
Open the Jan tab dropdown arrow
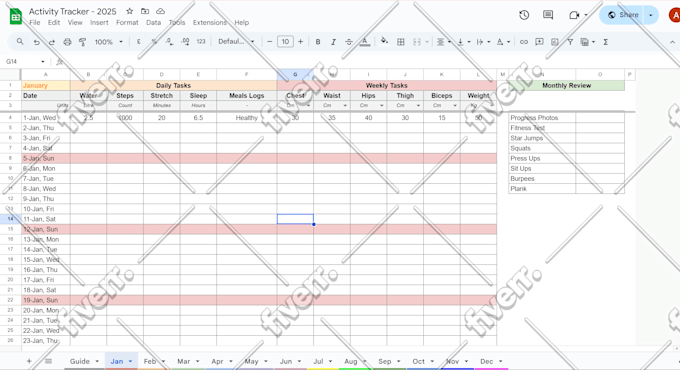click(130, 362)
